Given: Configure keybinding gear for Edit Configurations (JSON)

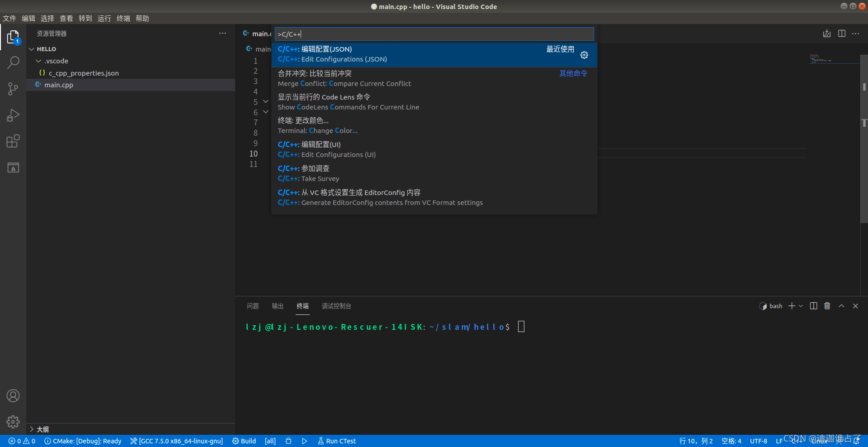Looking at the screenshot, I should (584, 55).
